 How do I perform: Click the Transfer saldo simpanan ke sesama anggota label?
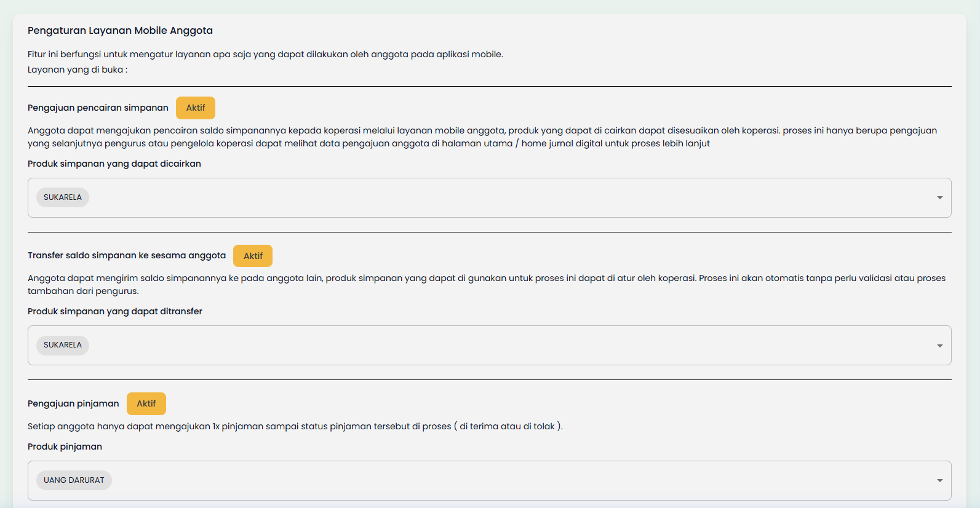coord(127,255)
